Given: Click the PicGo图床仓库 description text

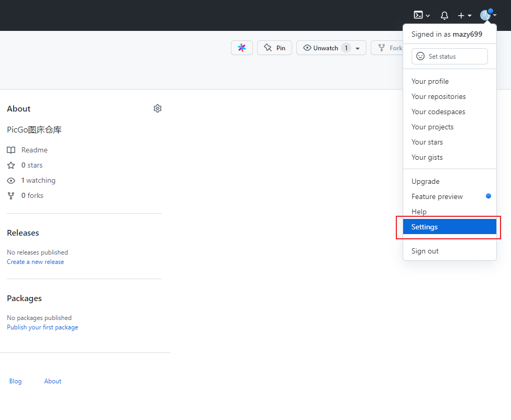Looking at the screenshot, I should [x=34, y=130].
